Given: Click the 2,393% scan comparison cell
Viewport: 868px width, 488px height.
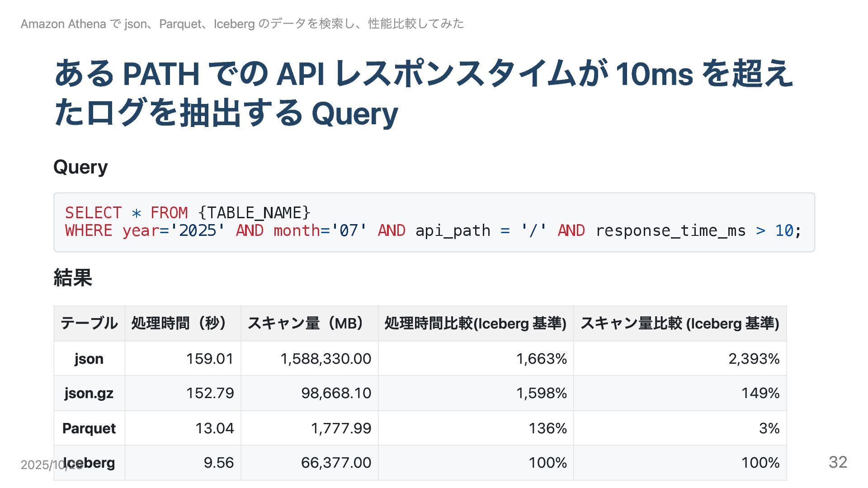Looking at the screenshot, I should (x=754, y=359).
